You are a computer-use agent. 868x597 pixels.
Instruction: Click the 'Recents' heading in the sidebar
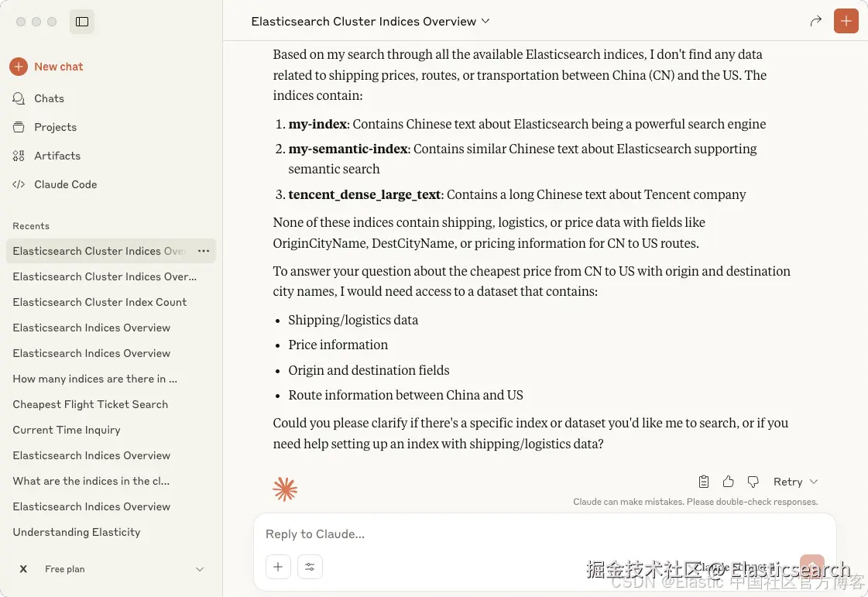[31, 226]
